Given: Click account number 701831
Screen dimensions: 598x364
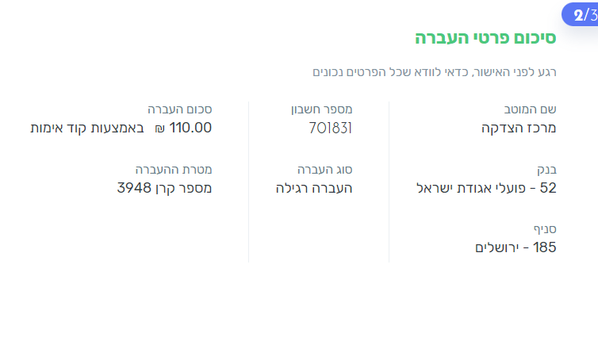Looking at the screenshot, I should [x=330, y=128].
